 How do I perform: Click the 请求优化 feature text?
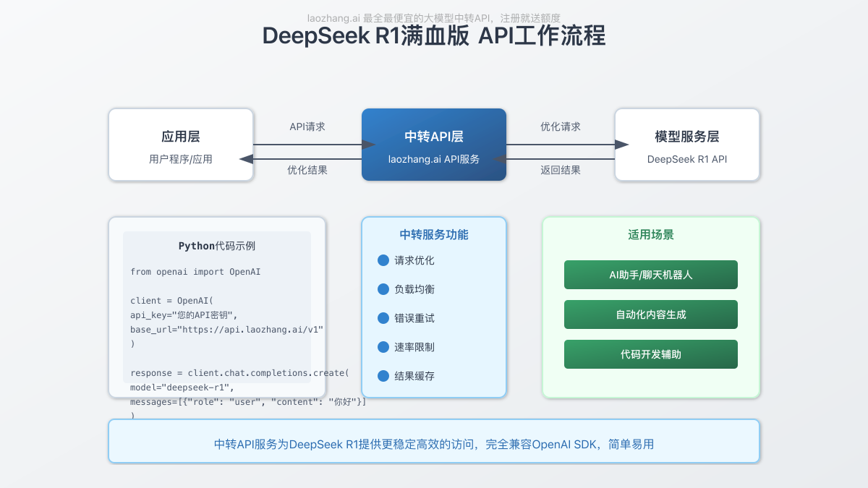click(414, 260)
